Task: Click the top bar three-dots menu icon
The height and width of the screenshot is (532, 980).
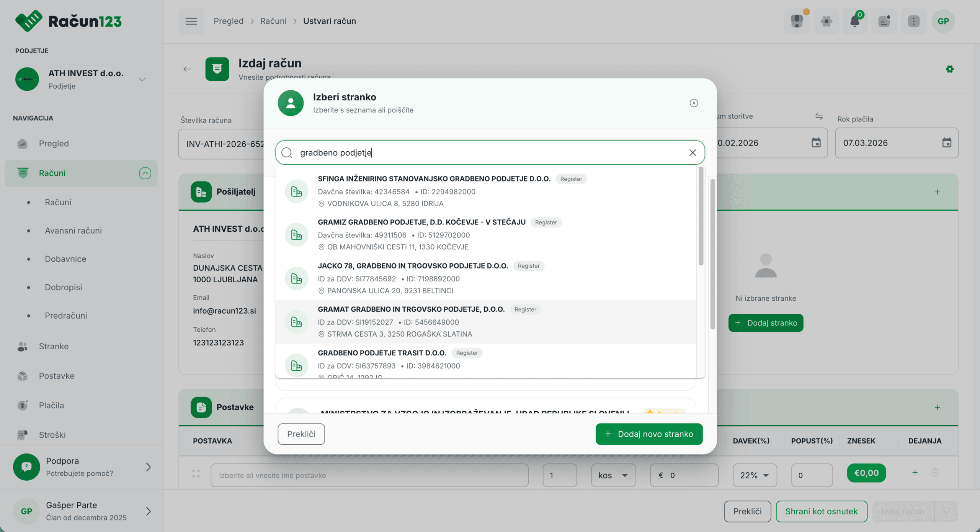Action: [913, 21]
